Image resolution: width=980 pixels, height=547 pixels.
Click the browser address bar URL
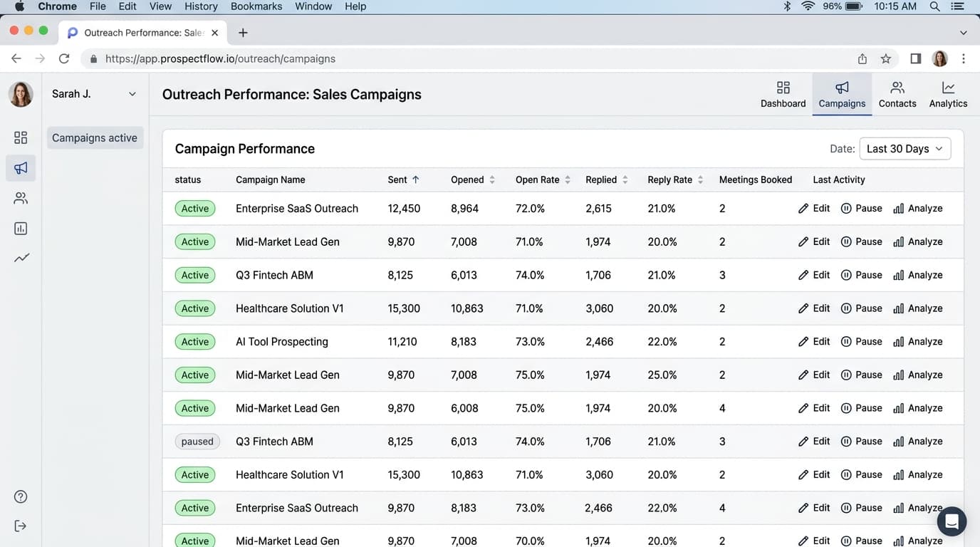pos(220,58)
